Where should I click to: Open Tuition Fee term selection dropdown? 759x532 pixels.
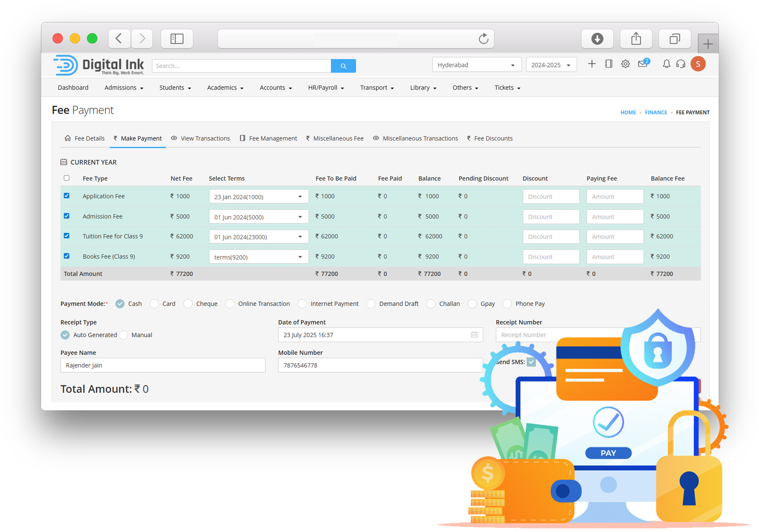tap(258, 237)
